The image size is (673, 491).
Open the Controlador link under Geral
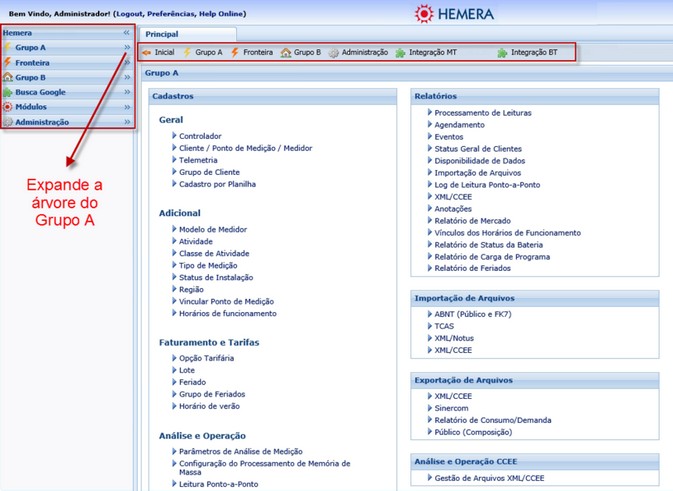click(x=200, y=136)
